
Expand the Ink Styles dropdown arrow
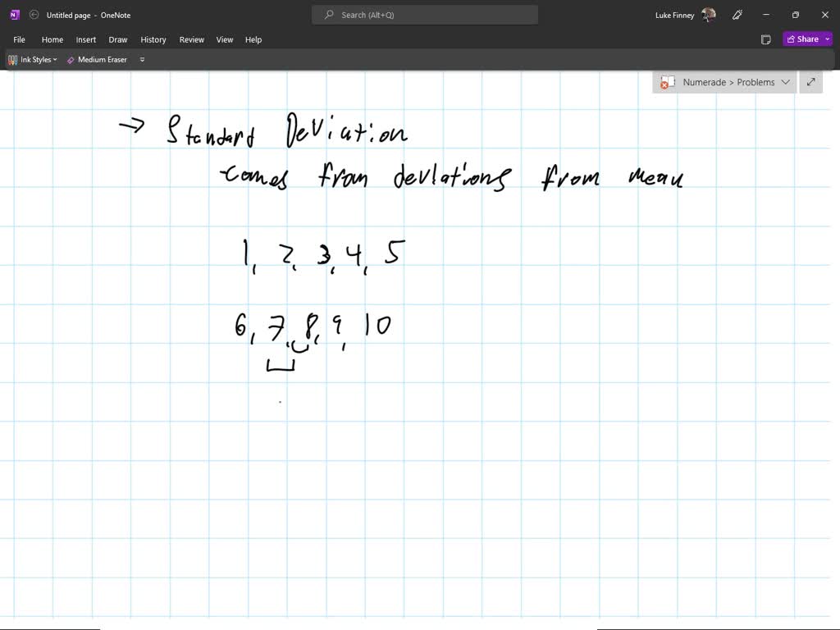(x=54, y=59)
